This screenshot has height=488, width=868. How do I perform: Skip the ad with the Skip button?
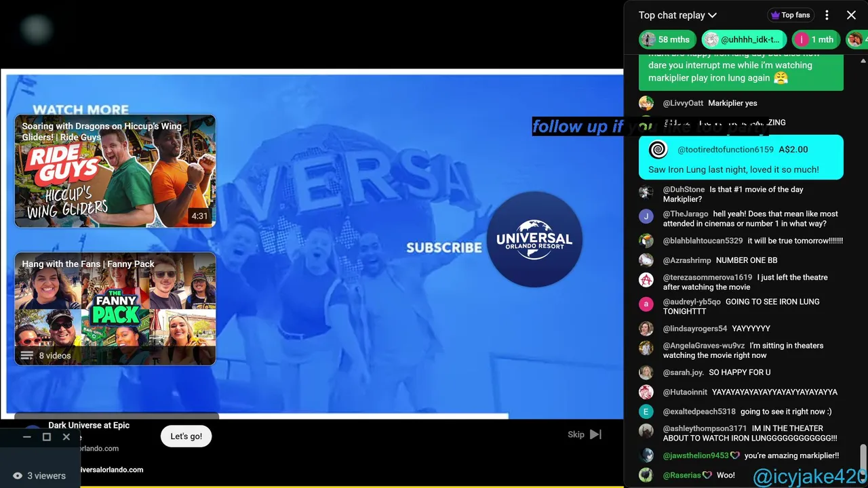click(585, 434)
